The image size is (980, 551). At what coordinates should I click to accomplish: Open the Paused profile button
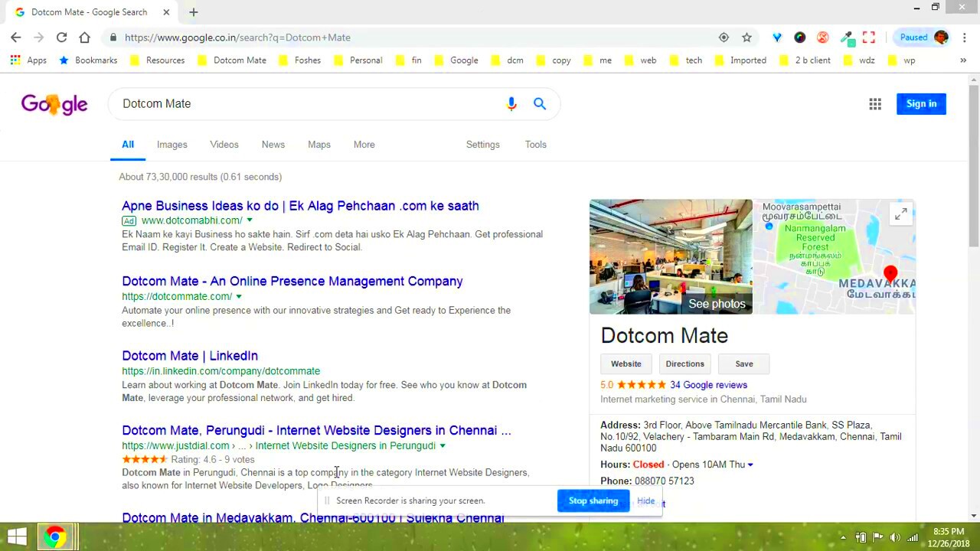point(924,37)
